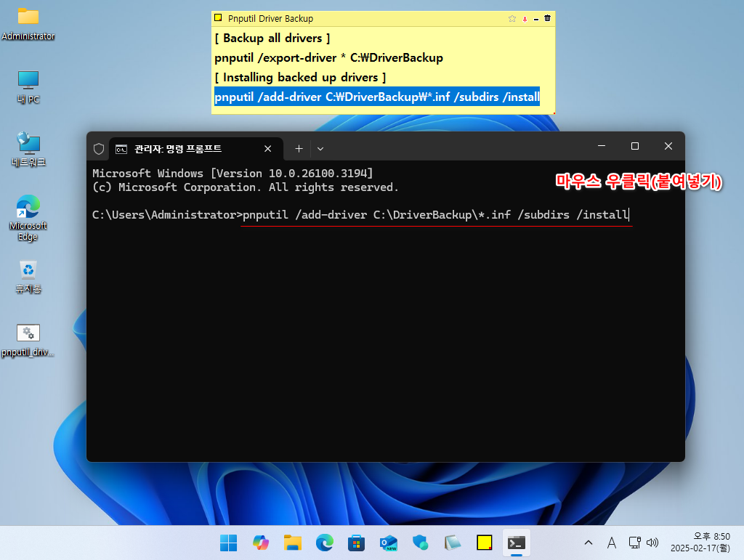Image resolution: width=744 pixels, height=560 pixels.
Task: Click the yellow sticky note taskbar icon
Action: tap(485, 543)
